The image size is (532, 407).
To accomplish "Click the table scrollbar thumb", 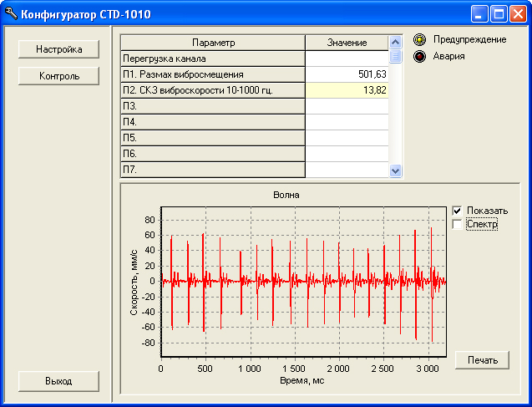I will (x=396, y=57).
